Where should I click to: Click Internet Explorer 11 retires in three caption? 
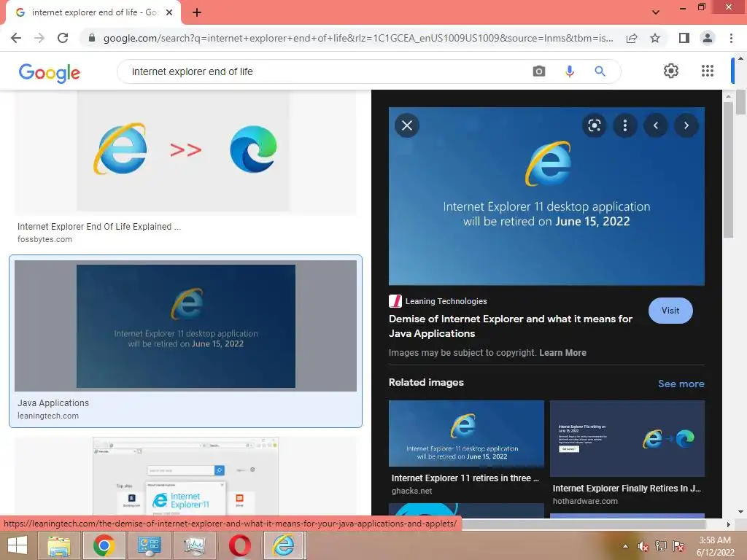465,478
